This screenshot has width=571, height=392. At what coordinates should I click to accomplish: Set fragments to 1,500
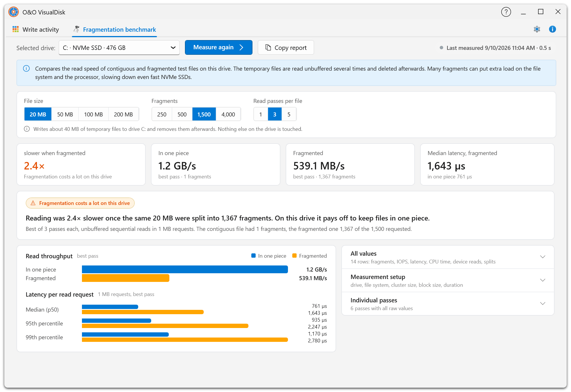tap(204, 114)
